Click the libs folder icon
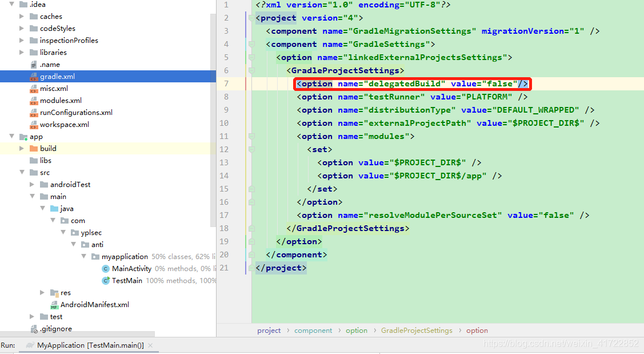Viewport: 644px width, 354px height. 34,160
